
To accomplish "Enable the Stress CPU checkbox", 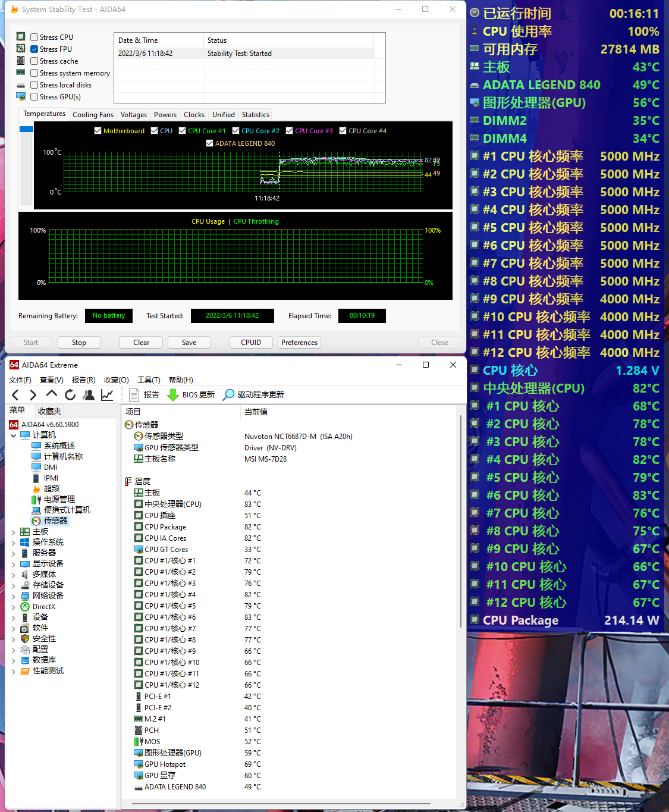I will click(34, 37).
